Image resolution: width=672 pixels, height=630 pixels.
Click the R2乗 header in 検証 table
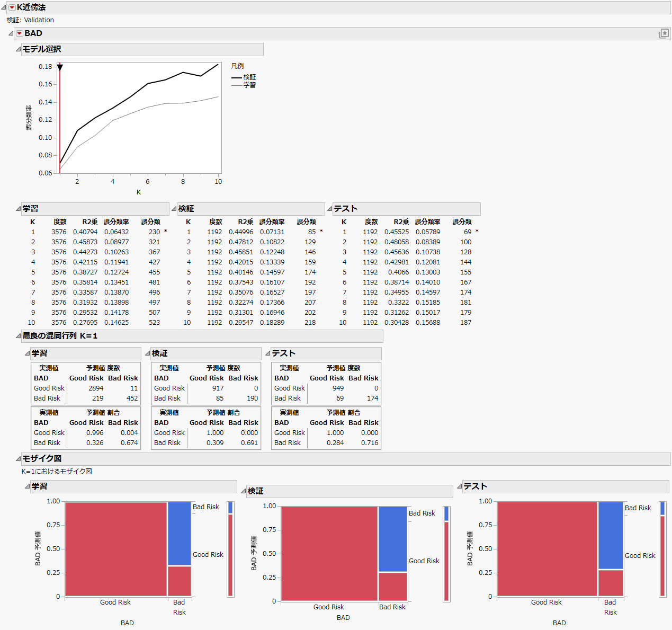[246, 222]
